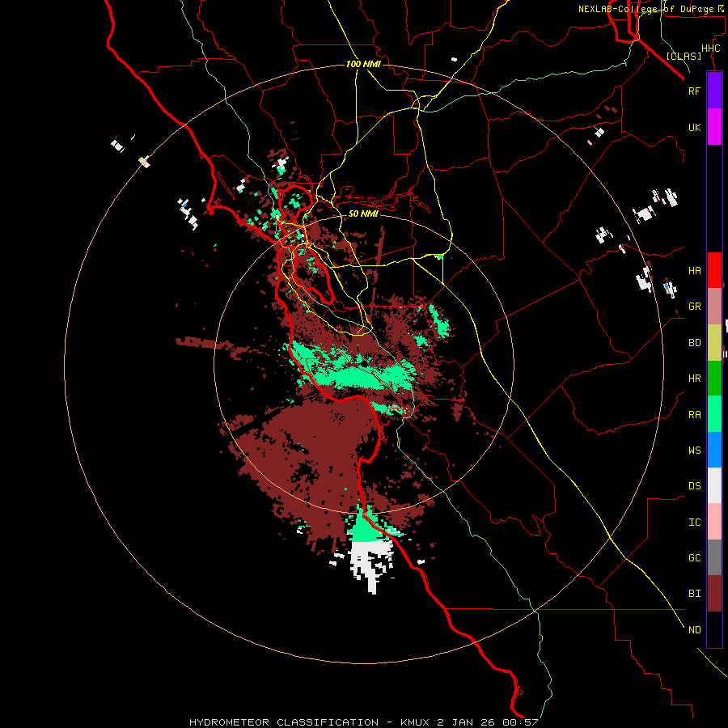Click the DS legend label
The image size is (728, 728).
[694, 486]
